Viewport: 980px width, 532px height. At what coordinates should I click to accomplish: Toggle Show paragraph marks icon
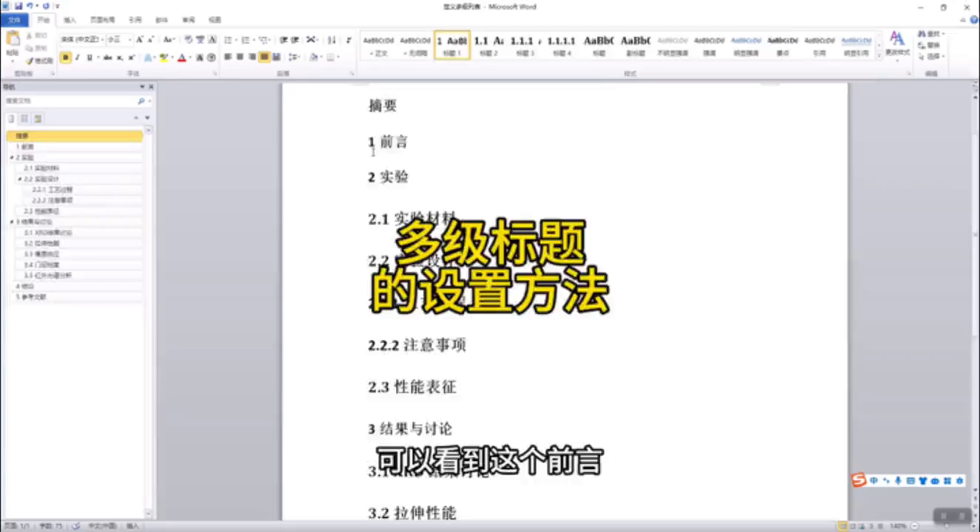coord(348,40)
